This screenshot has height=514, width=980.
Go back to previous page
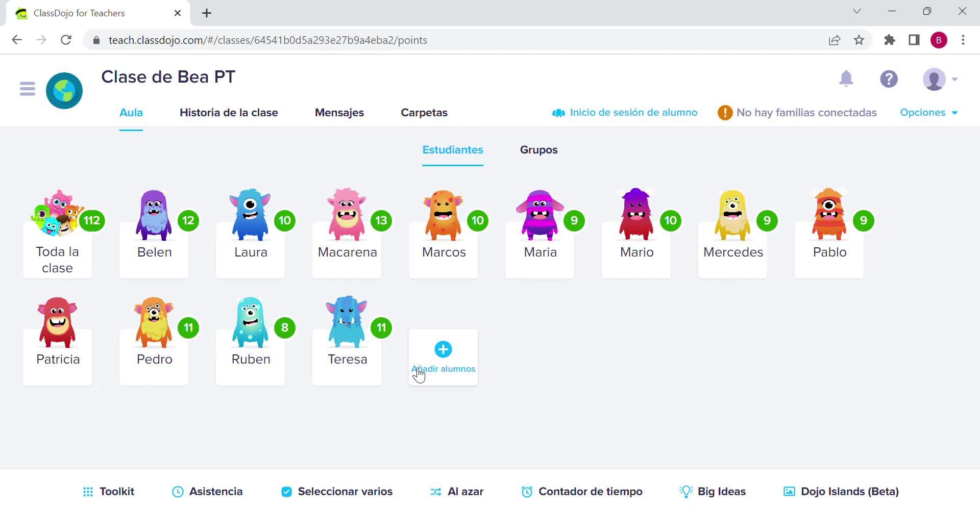coord(17,40)
